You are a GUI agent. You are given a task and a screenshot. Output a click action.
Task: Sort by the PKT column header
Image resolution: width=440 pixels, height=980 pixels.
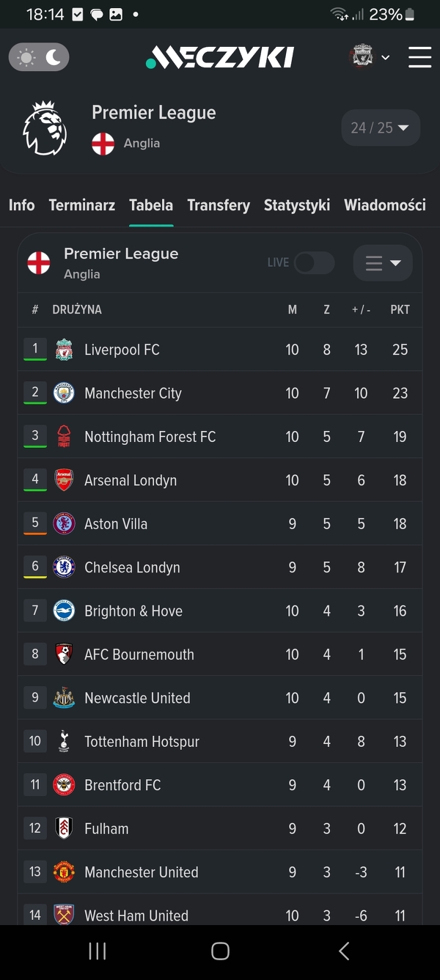[400, 310]
